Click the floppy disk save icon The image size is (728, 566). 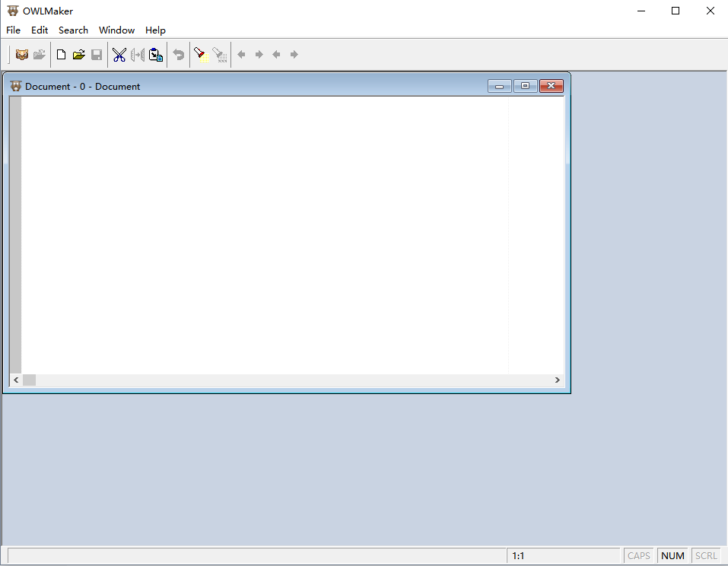(97, 55)
